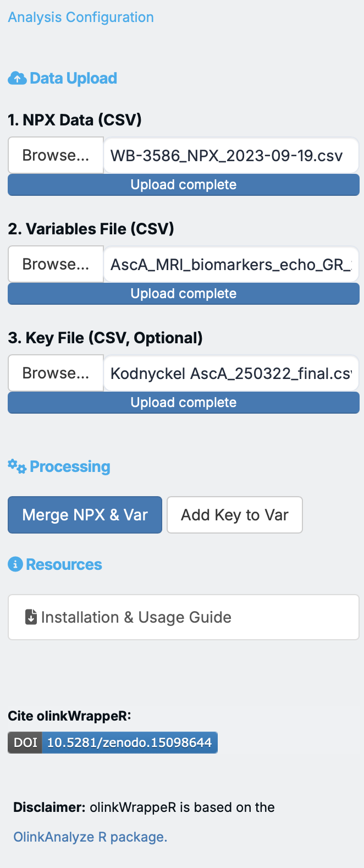Click the Data Upload section heading
This screenshot has width=364, height=868.
point(73,79)
